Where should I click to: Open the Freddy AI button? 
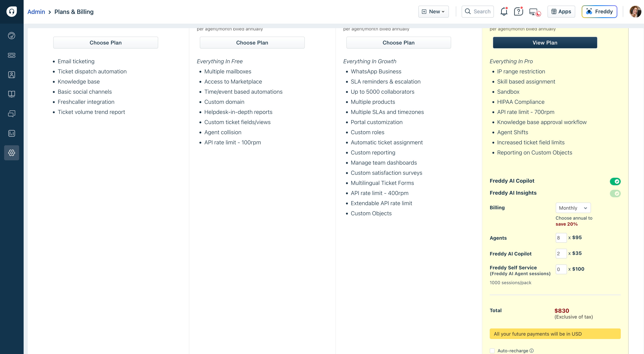599,11
